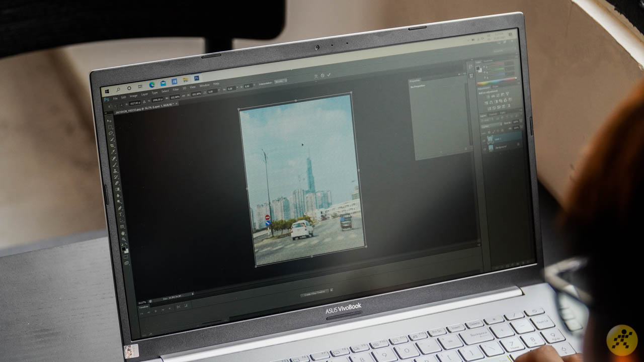Select the Move tool in the toolbar
The height and width of the screenshot is (362, 644).
tap(109, 121)
